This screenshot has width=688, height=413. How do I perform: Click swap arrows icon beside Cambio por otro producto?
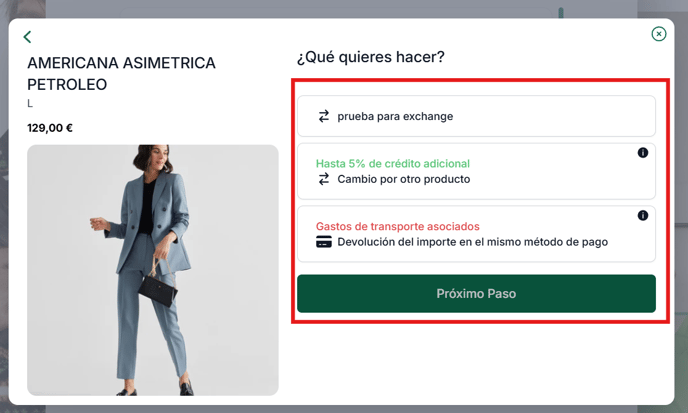tap(324, 179)
